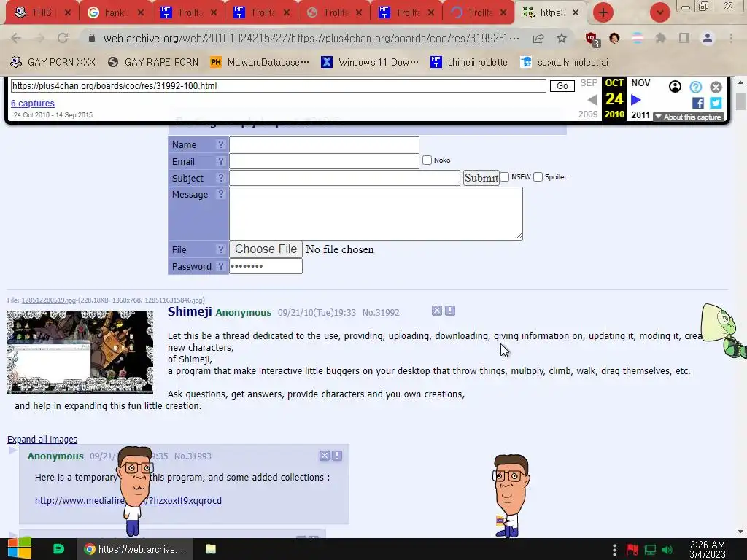Tick the Noko checkbox
Screen dimensions: 747x560
[427, 160]
